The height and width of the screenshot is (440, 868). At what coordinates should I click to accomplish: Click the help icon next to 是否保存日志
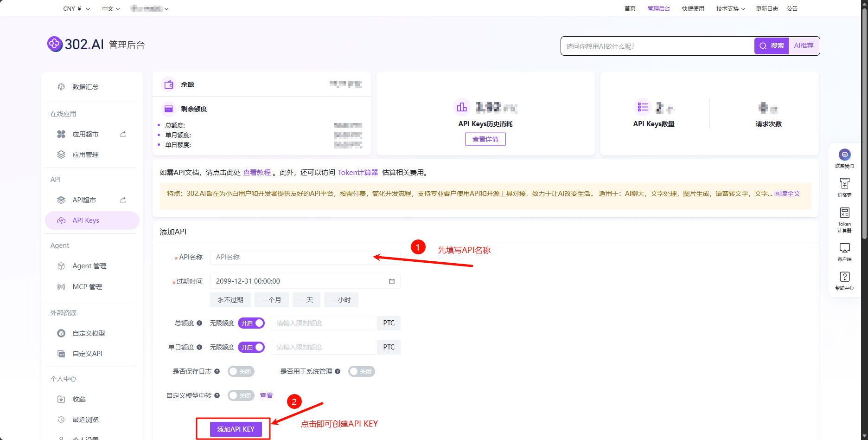pyautogui.click(x=217, y=371)
